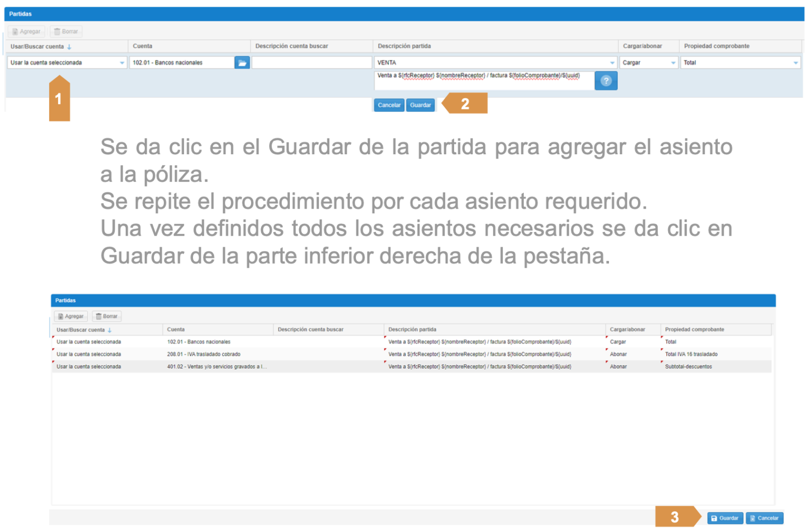This screenshot has height=532, width=812.
Task: Click Guardar to save the partida entry
Action: point(420,105)
